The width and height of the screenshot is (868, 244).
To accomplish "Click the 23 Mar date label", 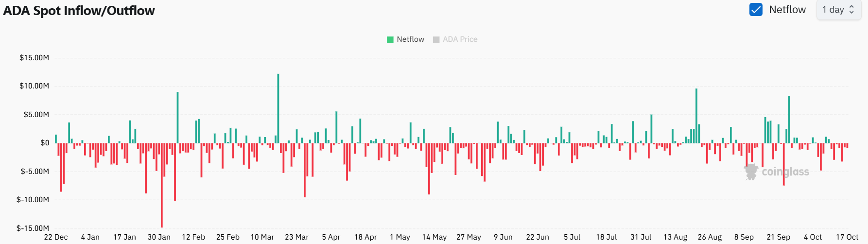I will point(297,237).
